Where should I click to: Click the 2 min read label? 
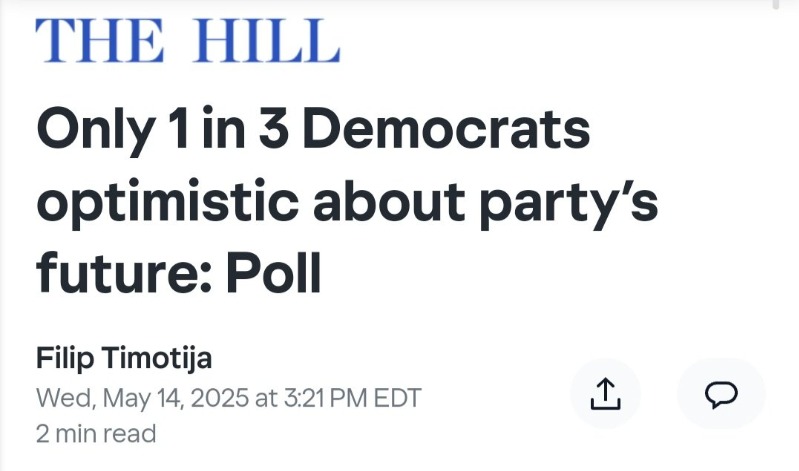click(96, 433)
